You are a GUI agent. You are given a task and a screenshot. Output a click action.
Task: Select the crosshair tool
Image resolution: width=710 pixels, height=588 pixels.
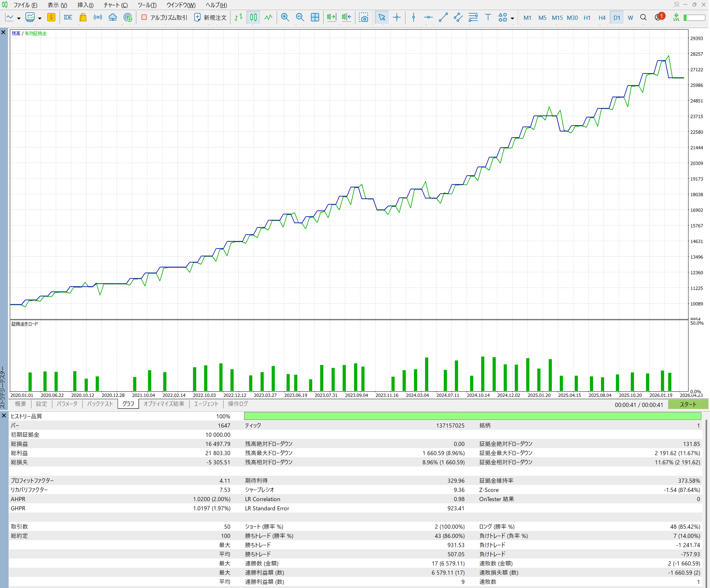[397, 17]
